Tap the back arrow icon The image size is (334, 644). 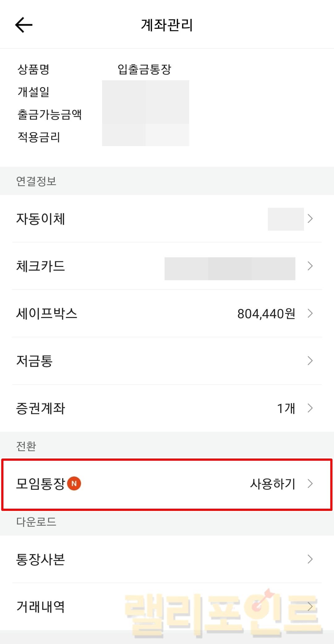[x=24, y=25]
